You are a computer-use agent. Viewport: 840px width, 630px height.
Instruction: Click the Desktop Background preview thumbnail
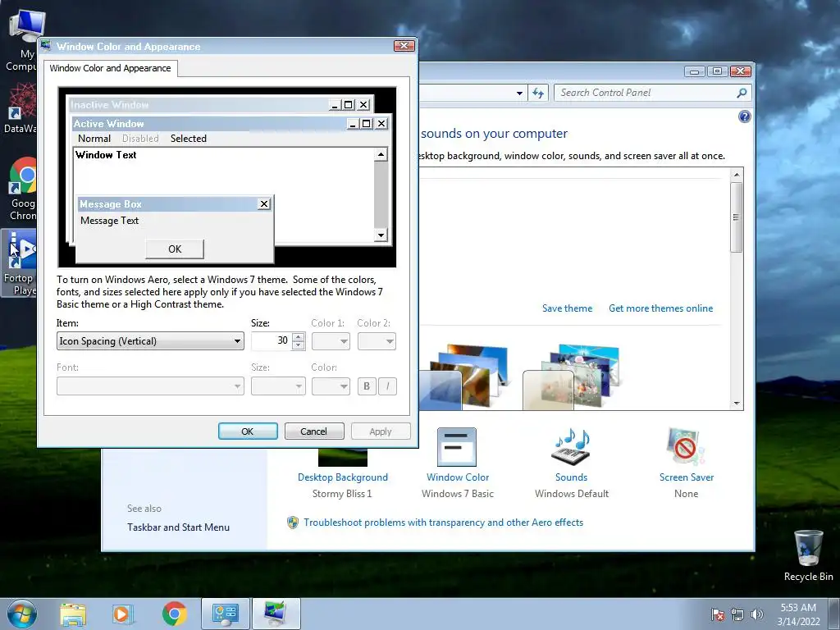[343, 458]
